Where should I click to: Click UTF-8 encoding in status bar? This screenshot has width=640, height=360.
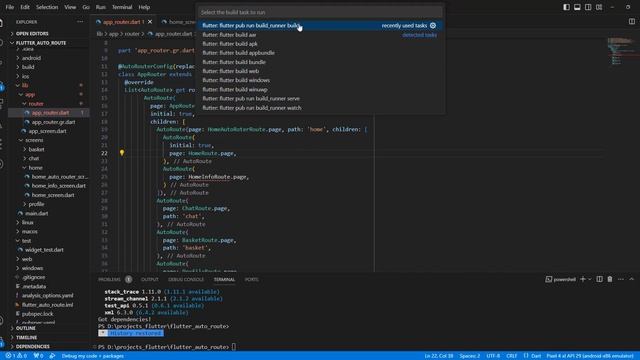493,356
